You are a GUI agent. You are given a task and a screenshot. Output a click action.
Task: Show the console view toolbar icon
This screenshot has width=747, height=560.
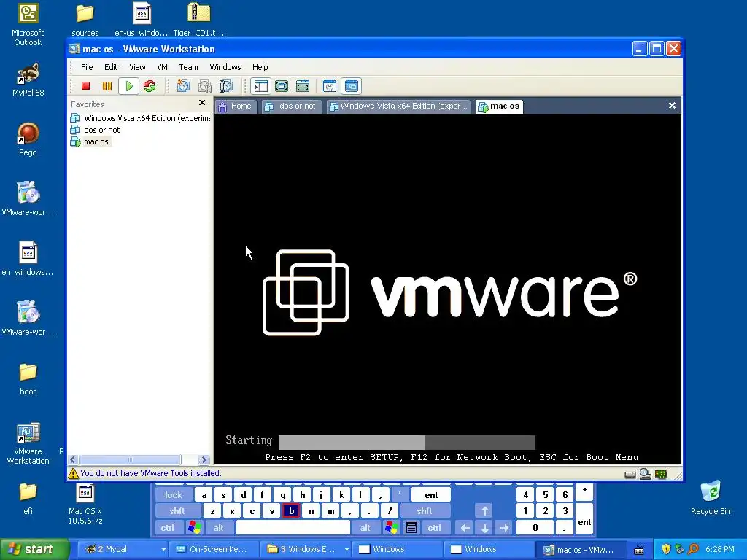[352, 86]
